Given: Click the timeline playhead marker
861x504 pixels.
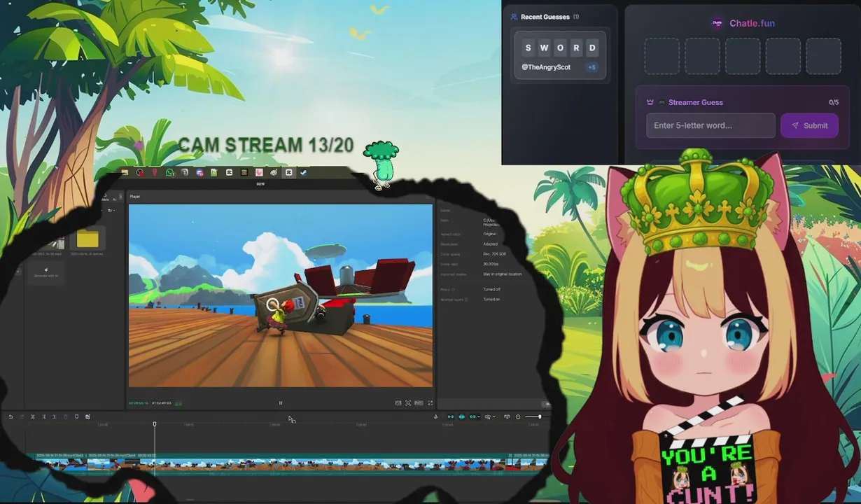Looking at the screenshot, I should point(155,424).
